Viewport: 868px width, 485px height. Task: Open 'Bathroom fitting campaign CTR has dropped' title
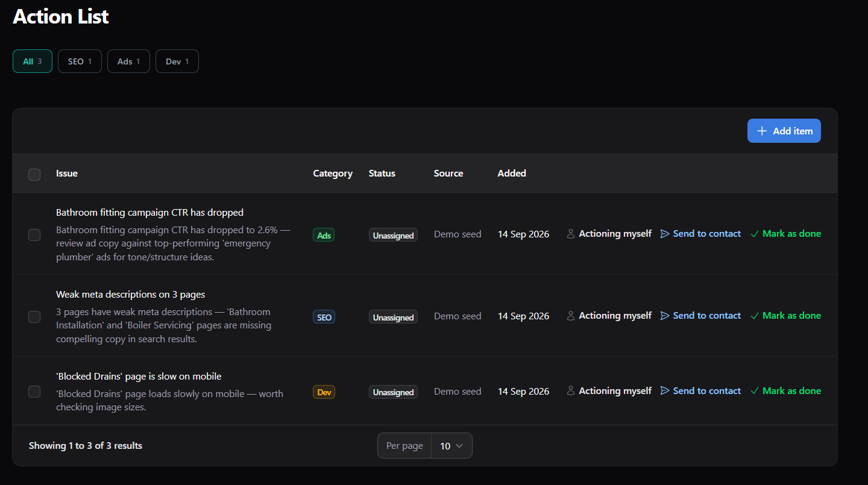pos(149,212)
